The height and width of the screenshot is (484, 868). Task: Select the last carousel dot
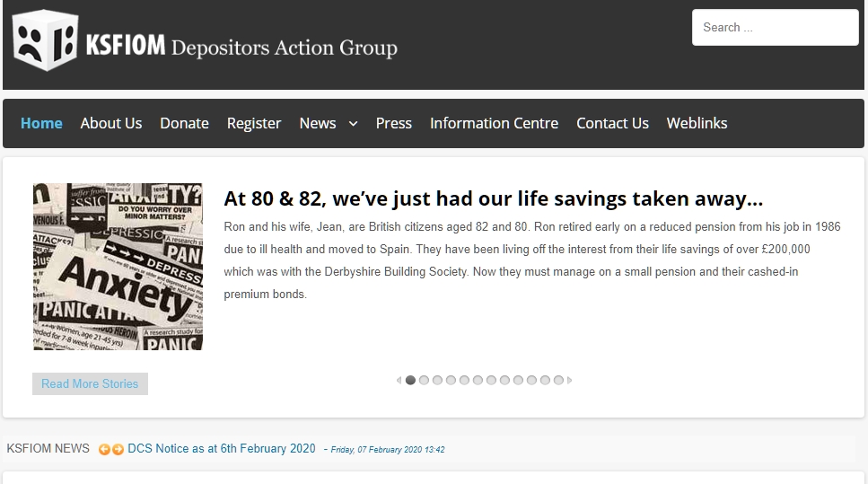558,381
